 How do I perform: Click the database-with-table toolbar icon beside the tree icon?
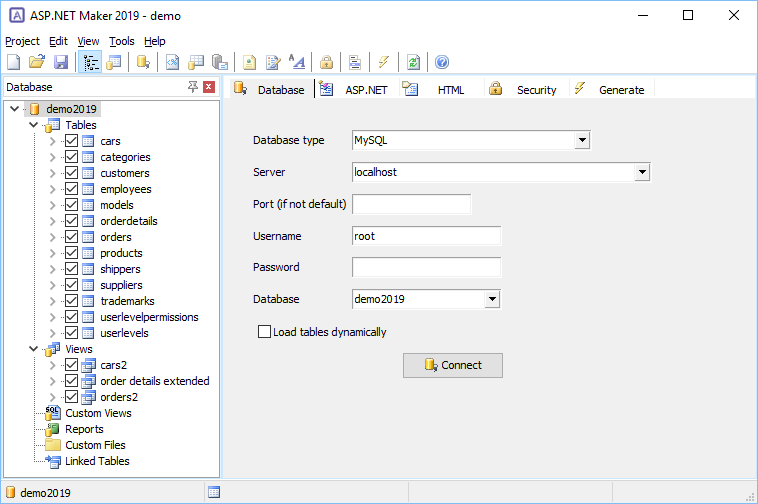point(114,62)
